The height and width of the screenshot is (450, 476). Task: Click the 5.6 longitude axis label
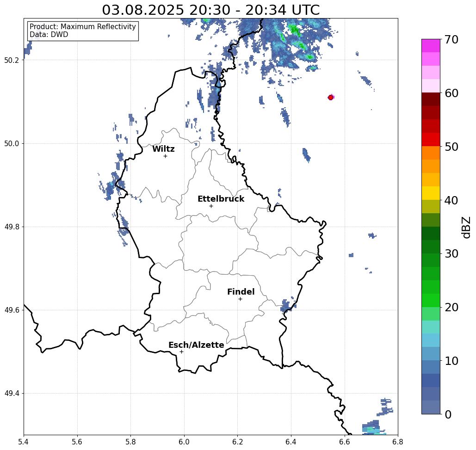77,442
